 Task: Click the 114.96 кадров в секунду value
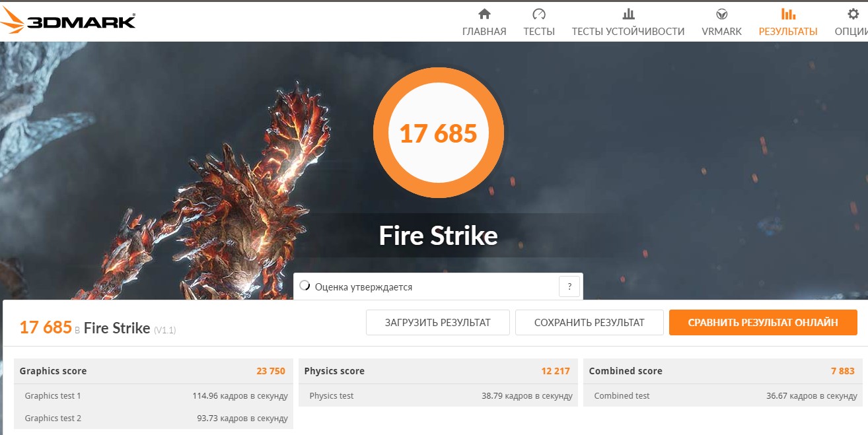click(240, 396)
